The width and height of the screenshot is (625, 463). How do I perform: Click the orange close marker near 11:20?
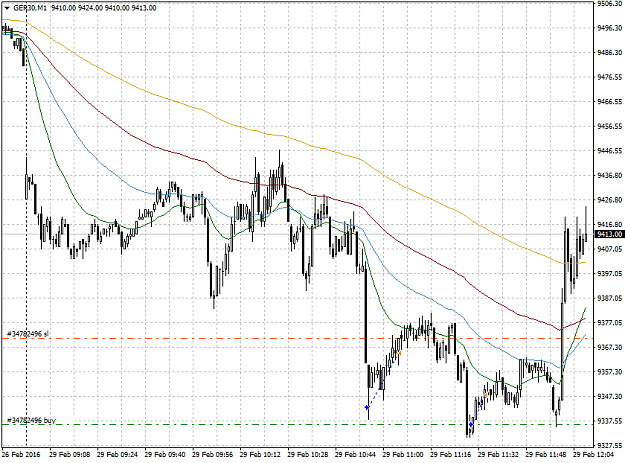click(x=486, y=395)
